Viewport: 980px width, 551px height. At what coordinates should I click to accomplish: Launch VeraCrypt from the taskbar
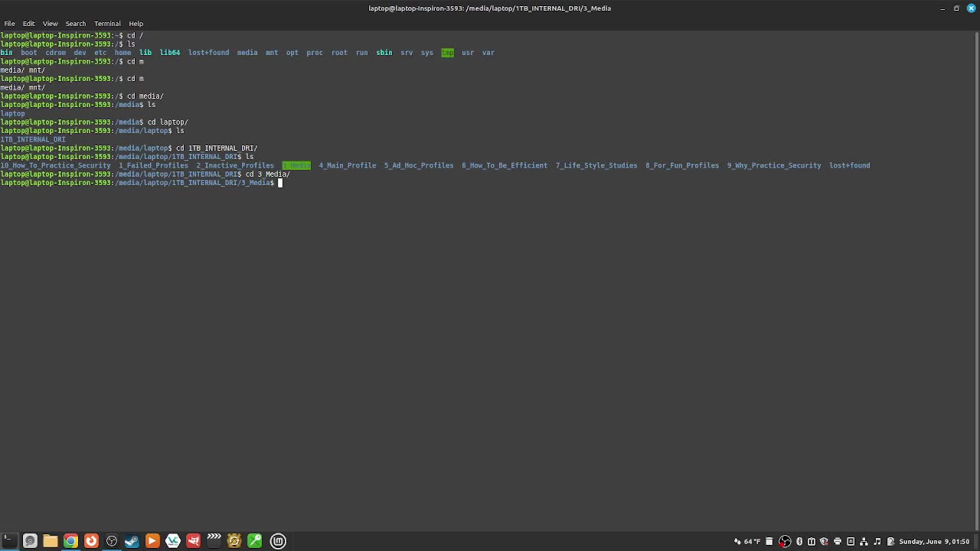(x=173, y=541)
